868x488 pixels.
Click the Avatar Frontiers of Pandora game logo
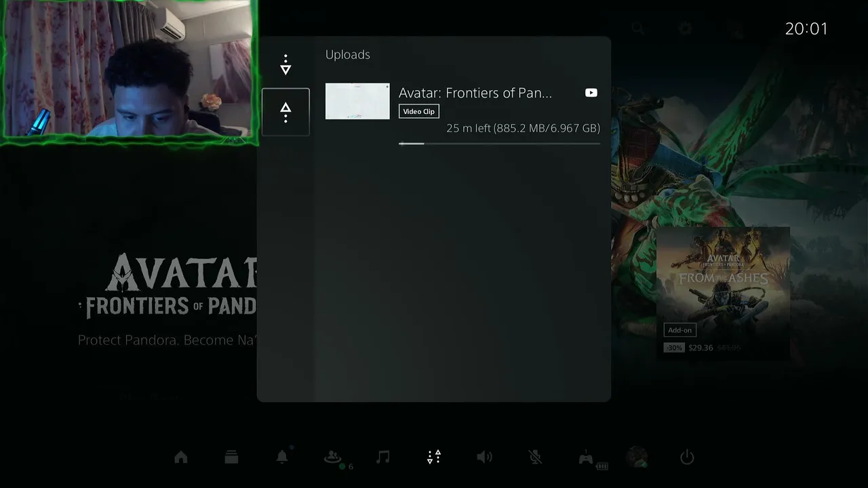pyautogui.click(x=168, y=285)
